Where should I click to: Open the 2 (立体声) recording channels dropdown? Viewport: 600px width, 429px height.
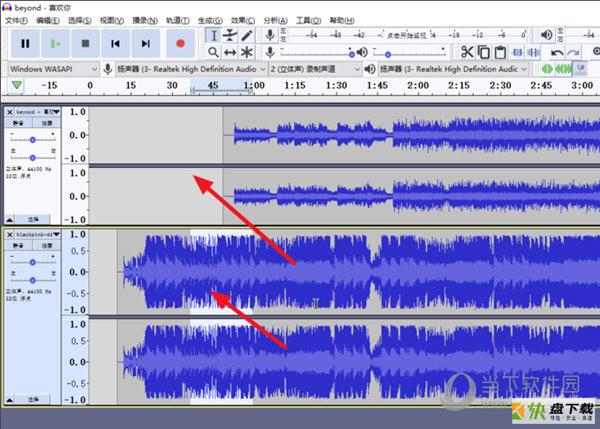tap(315, 69)
